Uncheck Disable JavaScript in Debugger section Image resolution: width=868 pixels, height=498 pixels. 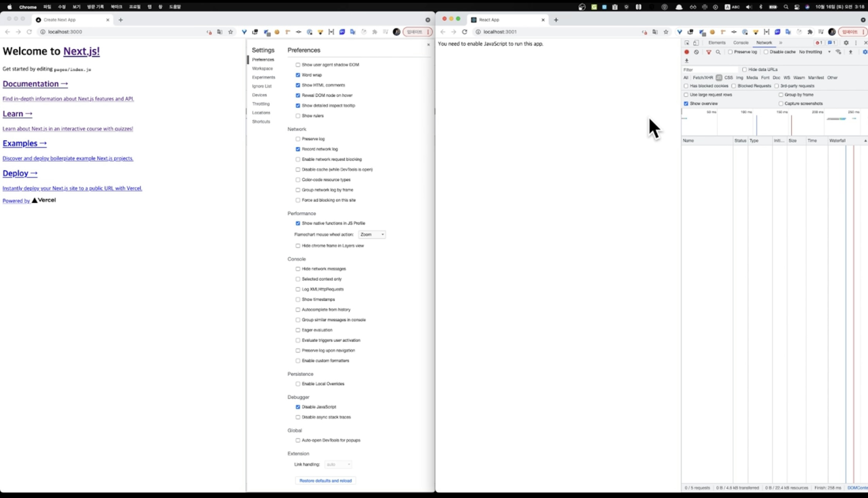tap(298, 407)
